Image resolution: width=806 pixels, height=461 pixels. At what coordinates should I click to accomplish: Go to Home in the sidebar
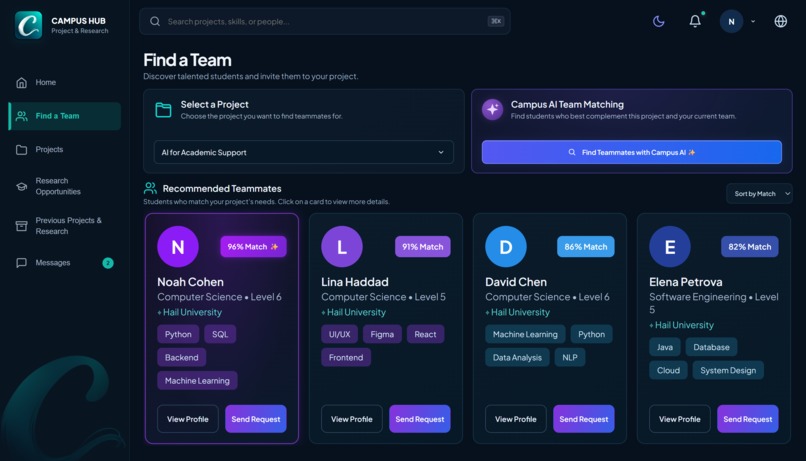coord(65,82)
